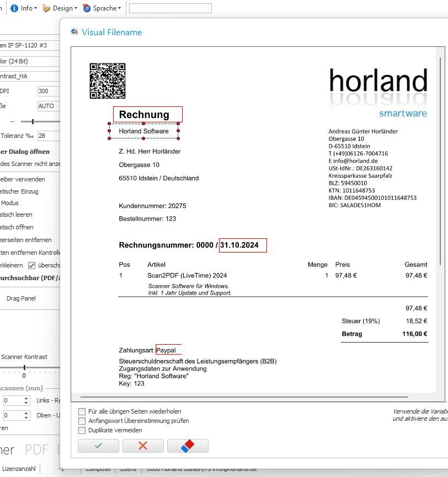448x477 pixels.
Task: Click the red-blue eraser button
Action: click(x=188, y=446)
